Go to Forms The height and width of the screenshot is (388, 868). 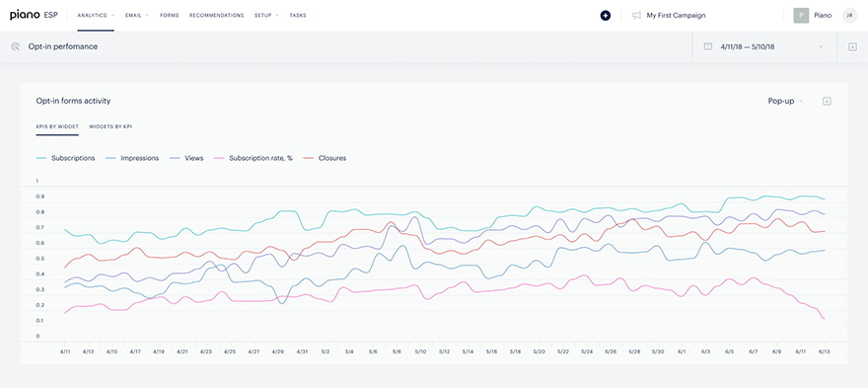pos(170,16)
